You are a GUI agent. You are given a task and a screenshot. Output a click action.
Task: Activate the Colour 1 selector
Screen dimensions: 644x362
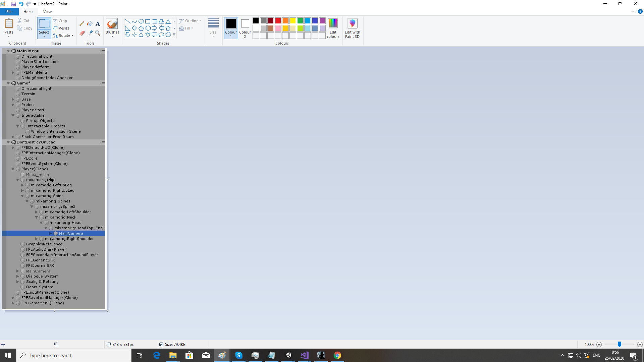click(x=231, y=28)
